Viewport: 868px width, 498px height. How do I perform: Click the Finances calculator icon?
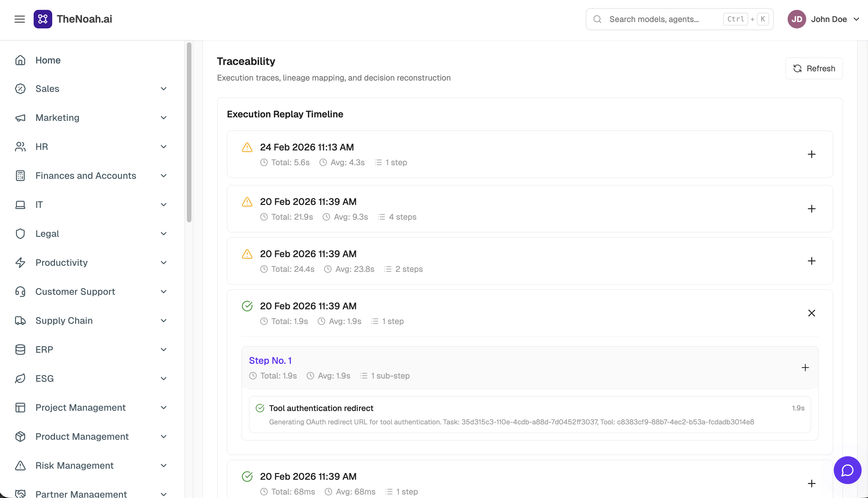click(x=20, y=176)
